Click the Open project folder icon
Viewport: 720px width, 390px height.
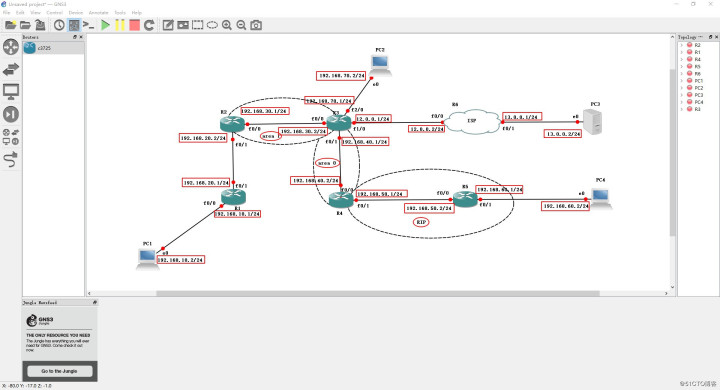coord(25,25)
